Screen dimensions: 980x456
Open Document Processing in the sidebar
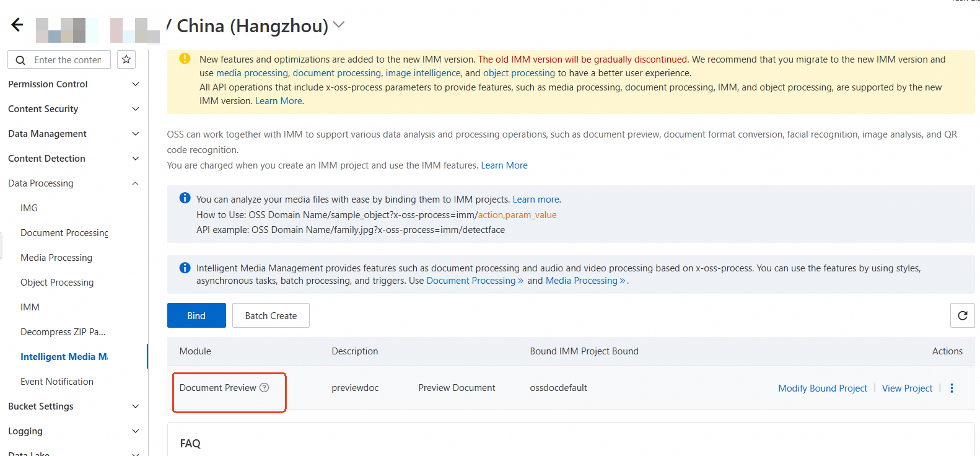64,233
